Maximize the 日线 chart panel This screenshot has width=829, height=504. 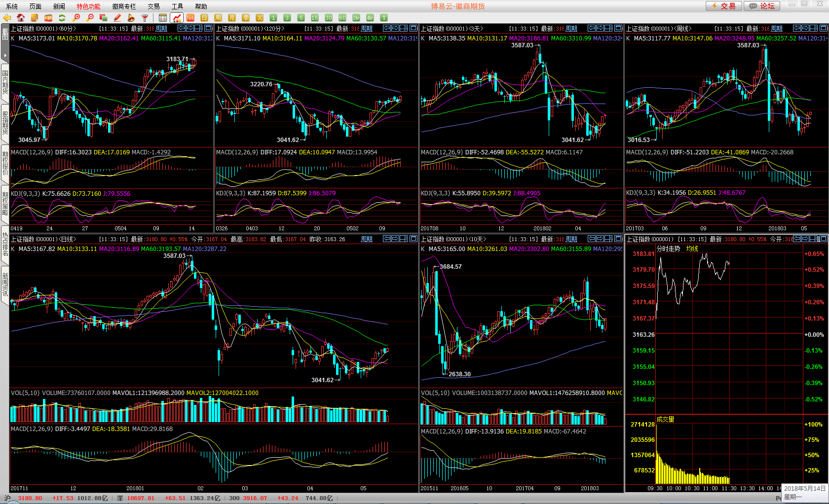tap(414, 239)
